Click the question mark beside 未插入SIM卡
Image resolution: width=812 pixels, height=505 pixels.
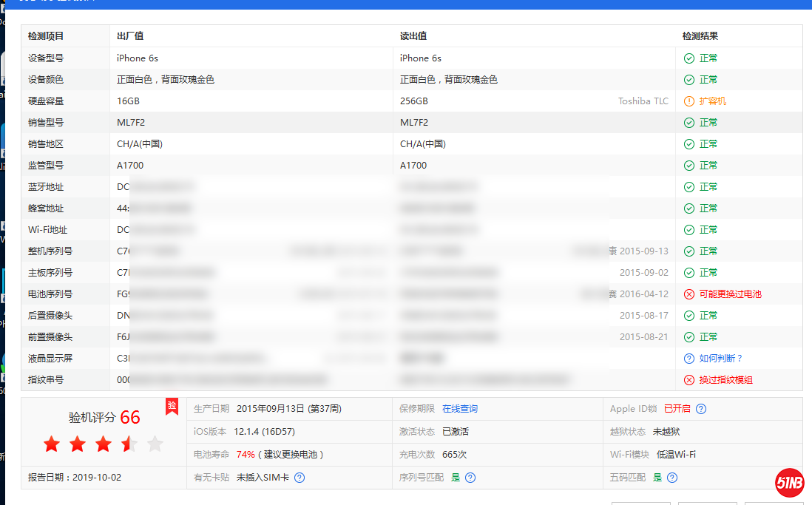299,478
